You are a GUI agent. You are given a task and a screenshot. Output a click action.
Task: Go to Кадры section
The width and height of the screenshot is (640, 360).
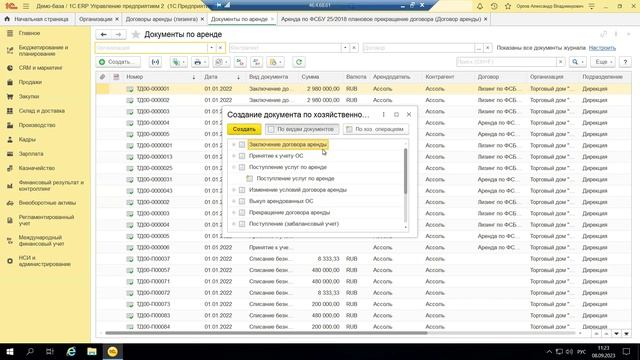point(27,139)
